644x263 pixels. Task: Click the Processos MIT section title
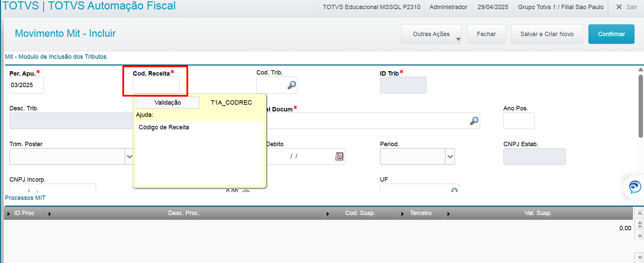click(x=25, y=198)
